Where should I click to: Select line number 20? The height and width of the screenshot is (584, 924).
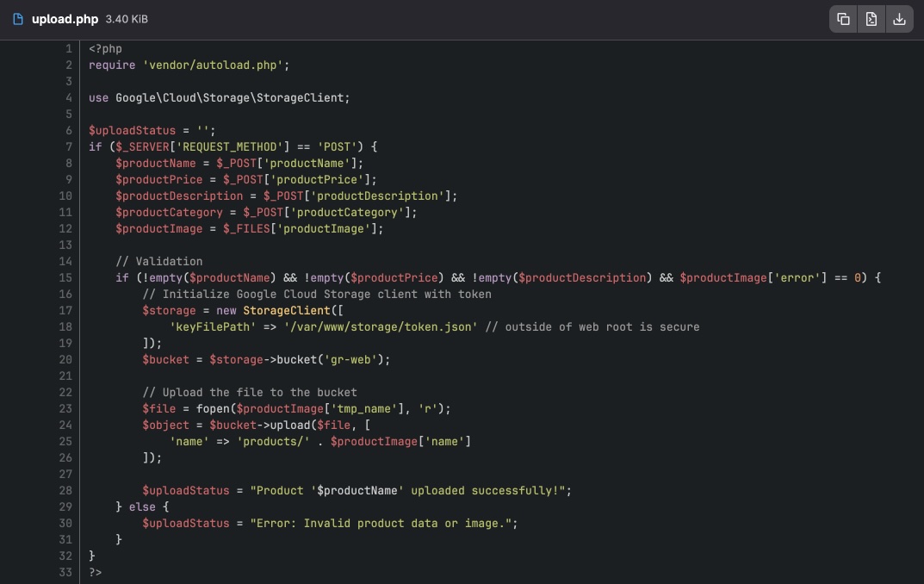point(65,359)
